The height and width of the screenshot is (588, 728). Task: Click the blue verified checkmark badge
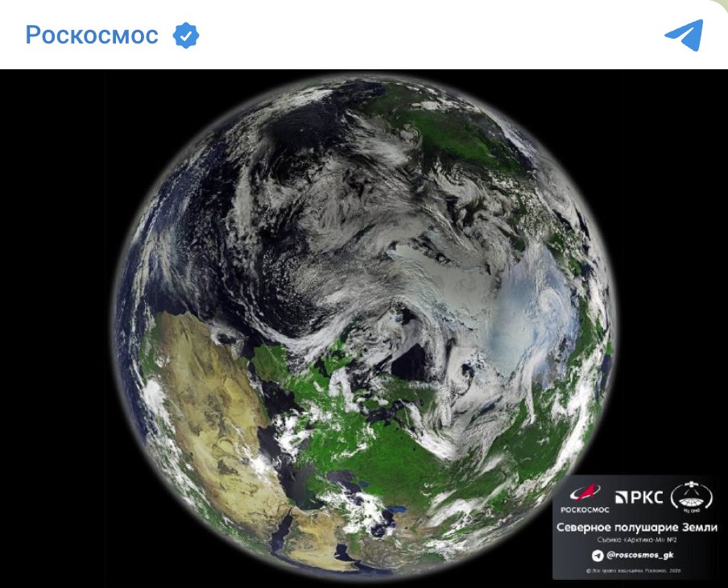point(186,35)
